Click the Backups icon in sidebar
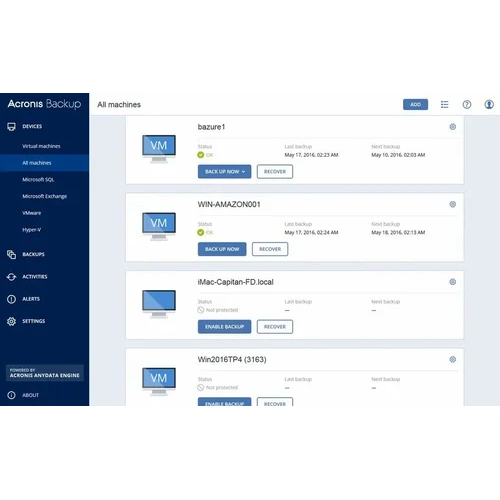500x500 pixels. point(11,254)
